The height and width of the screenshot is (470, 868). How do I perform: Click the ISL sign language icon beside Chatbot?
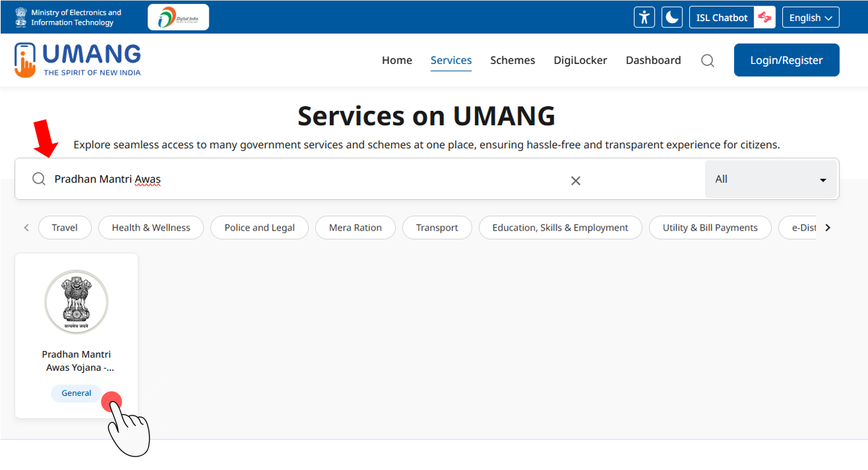point(764,17)
